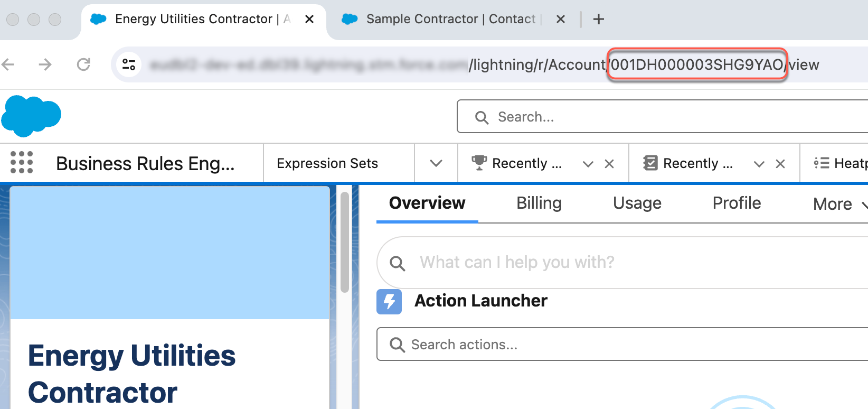Click the light blue account banner image

click(x=169, y=253)
